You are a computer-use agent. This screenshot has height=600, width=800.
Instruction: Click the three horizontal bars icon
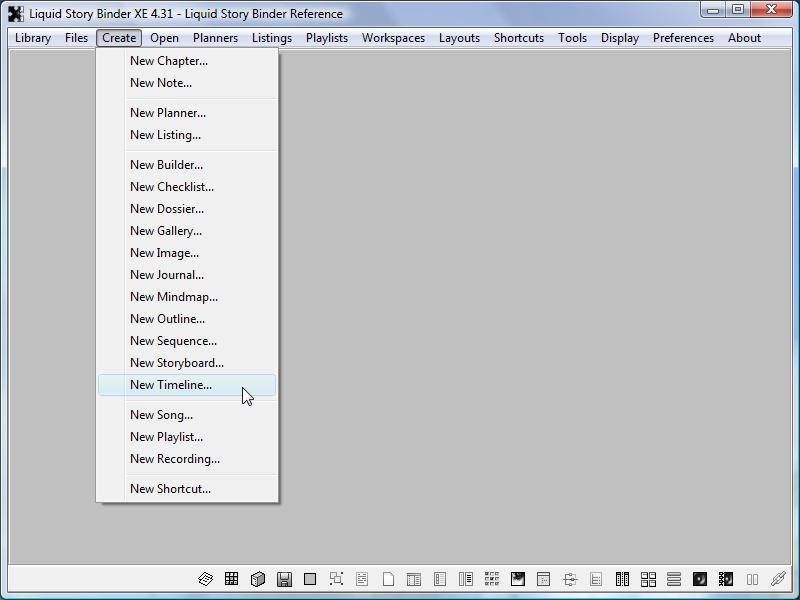674,579
